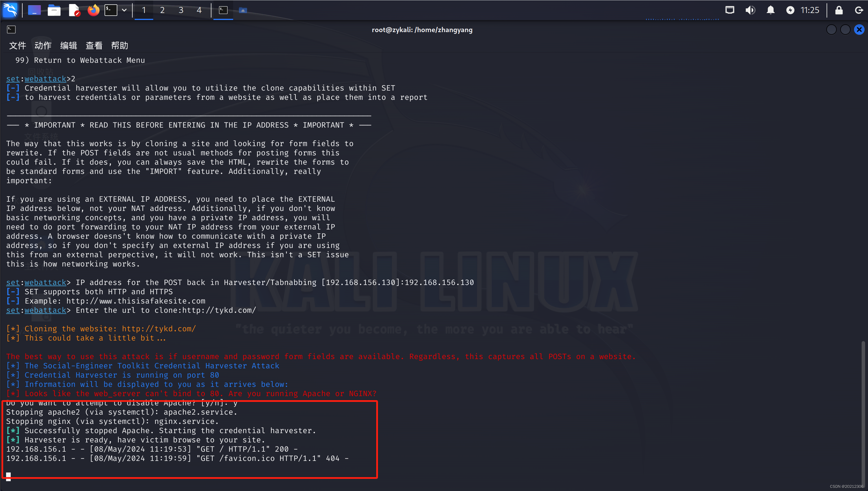The height and width of the screenshot is (491, 868).
Task: Open the 编辑 menu
Action: 68,45
